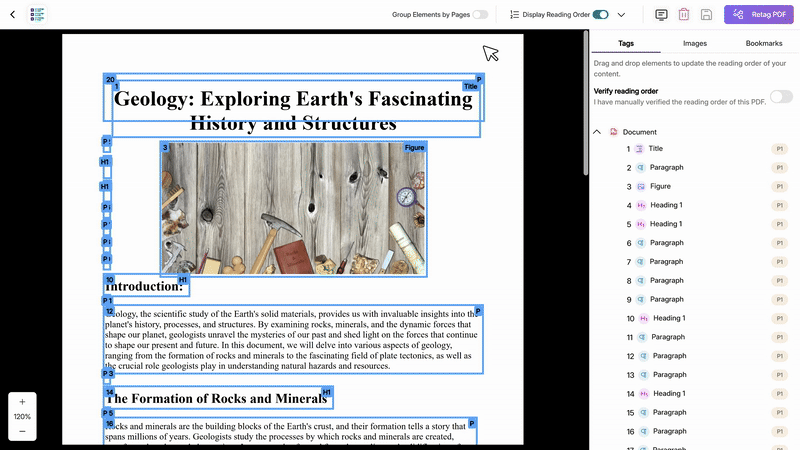Click the reading order list icon
The height and width of the screenshot is (450, 800).
point(514,15)
